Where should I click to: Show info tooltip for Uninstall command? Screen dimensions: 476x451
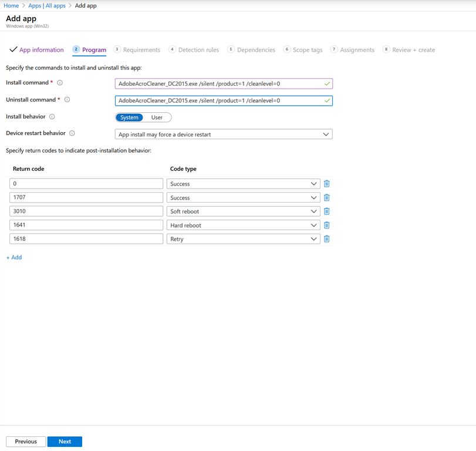(67, 100)
